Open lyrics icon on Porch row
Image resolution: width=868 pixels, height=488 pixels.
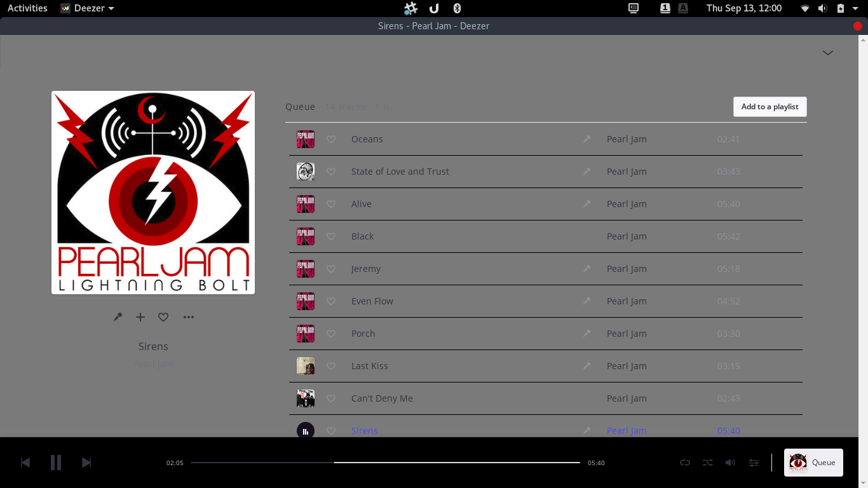click(x=587, y=334)
